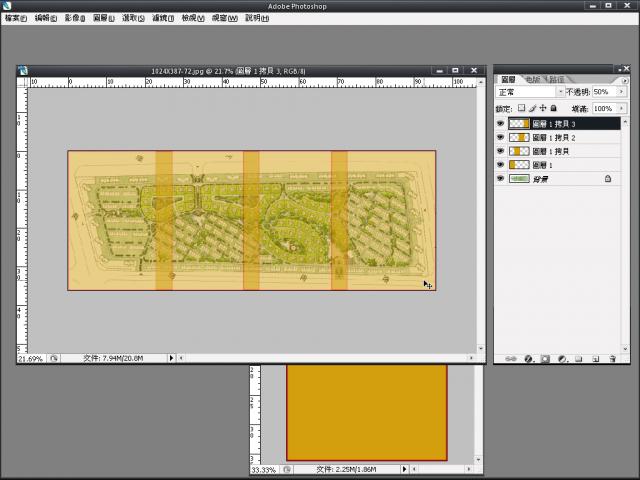Create a new adjustment layer
Image resolution: width=640 pixels, height=480 pixels.
pyautogui.click(x=562, y=358)
